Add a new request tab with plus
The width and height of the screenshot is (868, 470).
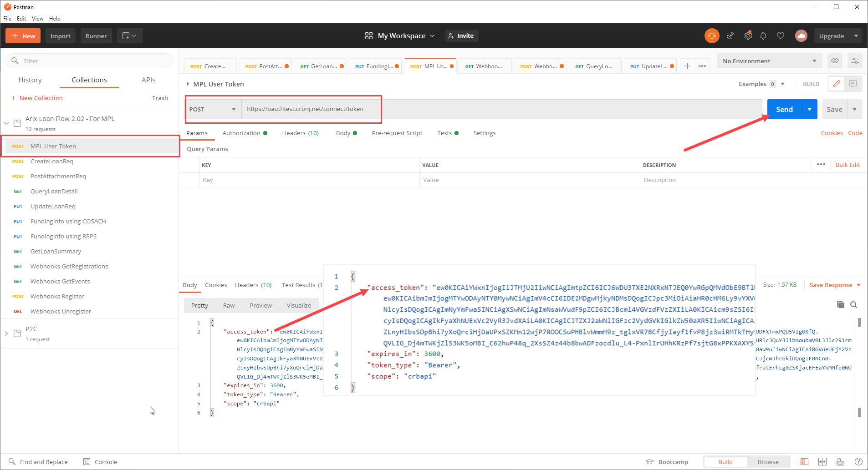[x=687, y=66]
